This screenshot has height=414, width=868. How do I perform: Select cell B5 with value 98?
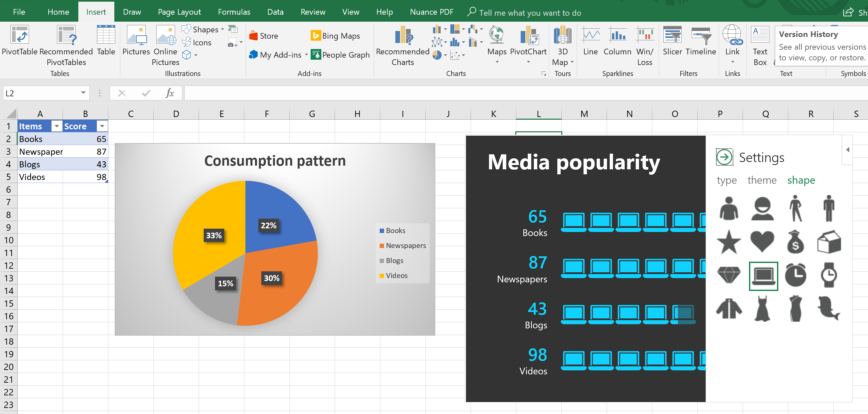coord(86,177)
